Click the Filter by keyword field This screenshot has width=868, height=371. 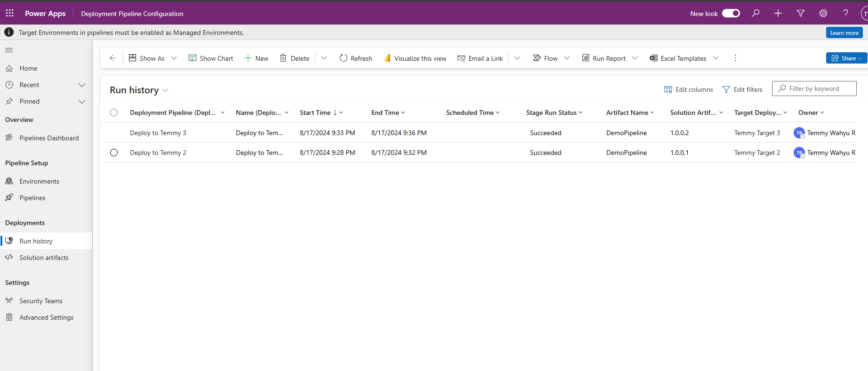pos(814,89)
